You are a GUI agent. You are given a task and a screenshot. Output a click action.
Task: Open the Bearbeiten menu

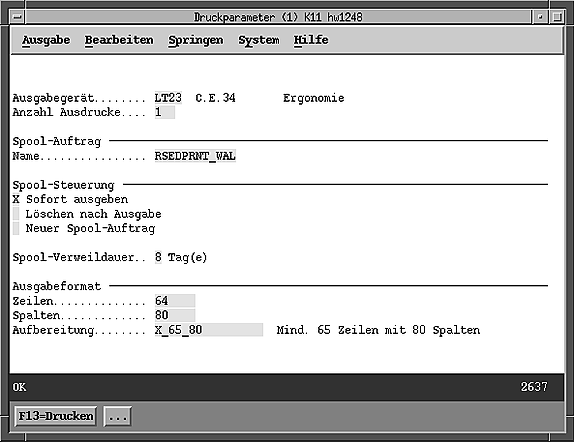[x=119, y=40]
